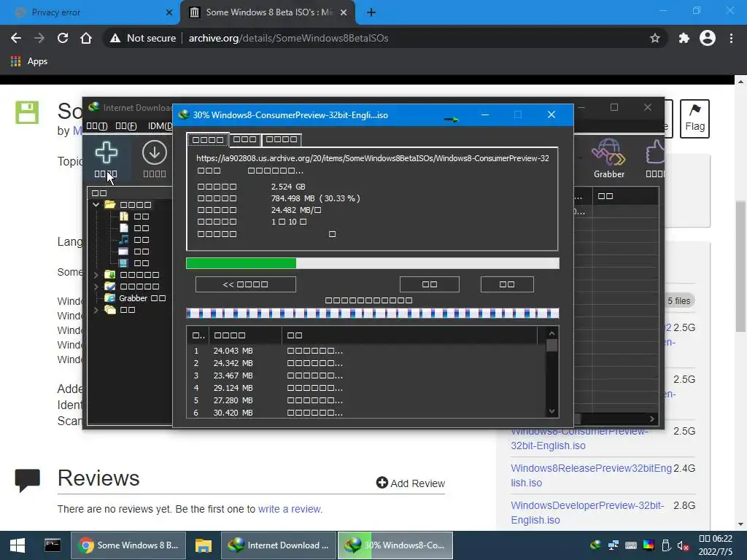Select connection row 6 with 30.420 MB

[x=366, y=413]
